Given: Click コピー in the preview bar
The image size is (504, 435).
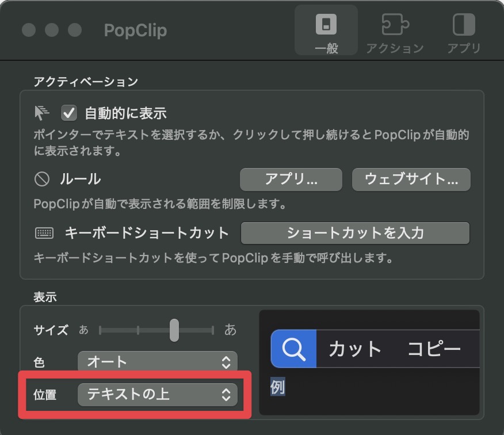Looking at the screenshot, I should pyautogui.click(x=434, y=349).
